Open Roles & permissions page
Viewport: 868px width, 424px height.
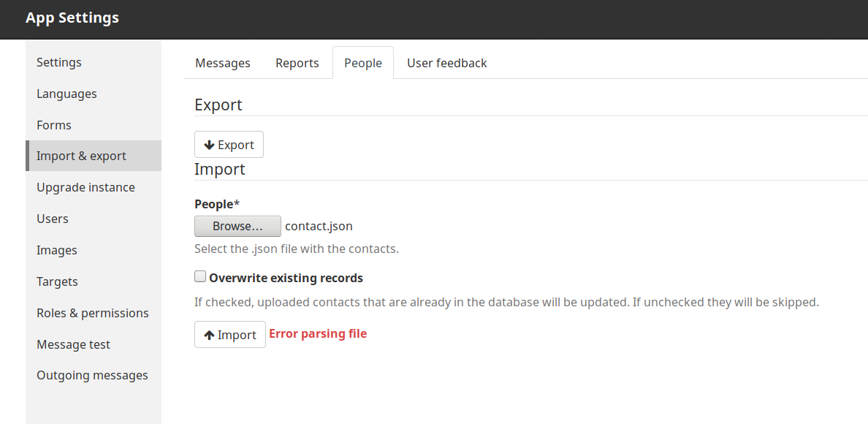click(x=94, y=313)
